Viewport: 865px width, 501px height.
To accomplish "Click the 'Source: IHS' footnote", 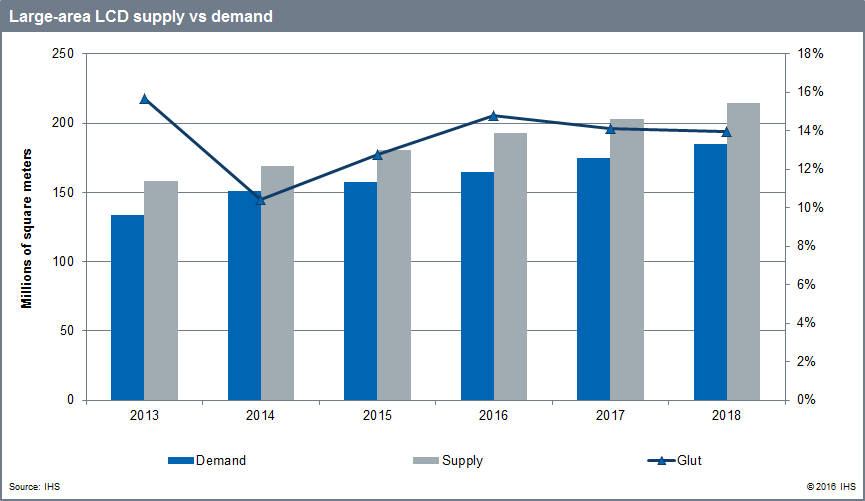I will pyautogui.click(x=34, y=487).
